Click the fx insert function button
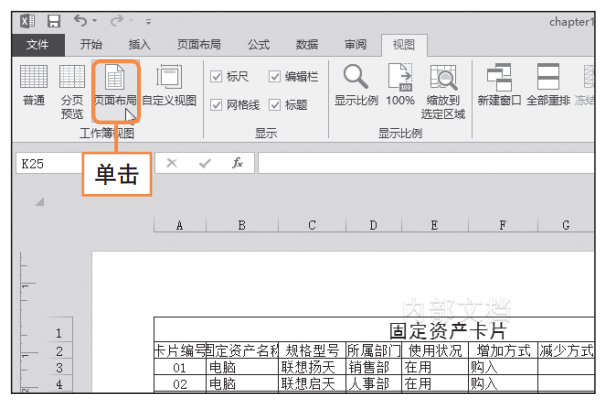 click(237, 163)
